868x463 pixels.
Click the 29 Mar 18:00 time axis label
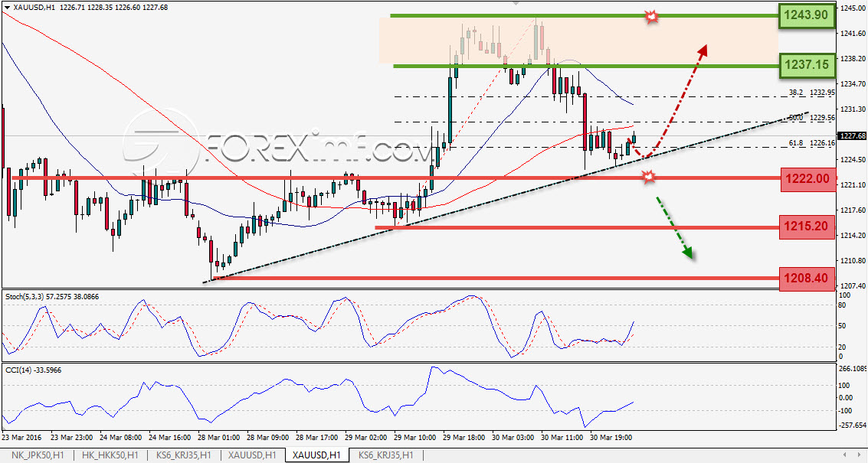[464, 438]
